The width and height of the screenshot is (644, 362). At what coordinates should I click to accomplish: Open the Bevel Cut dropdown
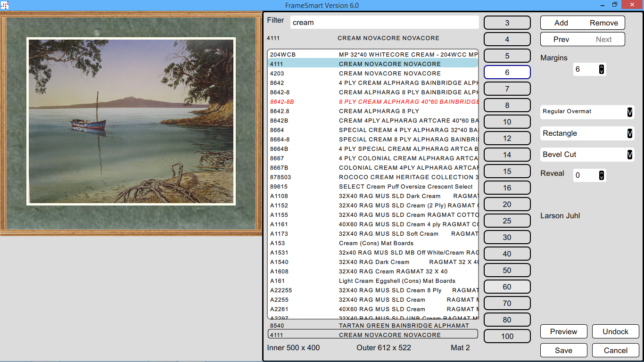[629, 155]
